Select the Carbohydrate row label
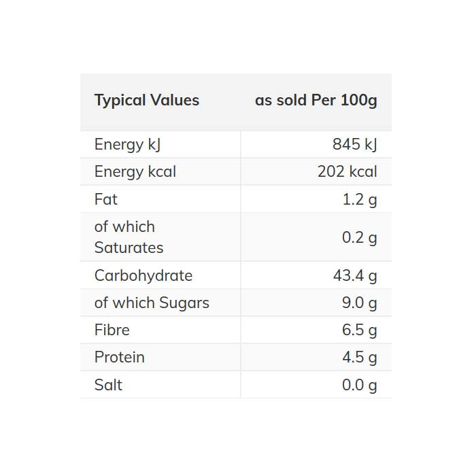 click(x=143, y=275)
